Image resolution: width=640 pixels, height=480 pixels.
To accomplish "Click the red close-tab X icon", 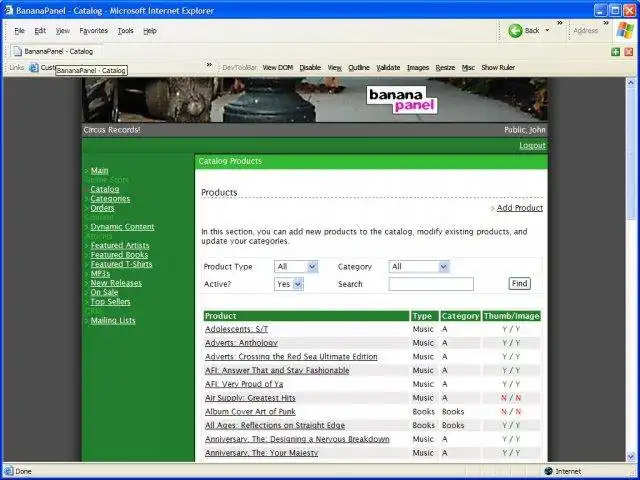I will [x=629, y=52].
